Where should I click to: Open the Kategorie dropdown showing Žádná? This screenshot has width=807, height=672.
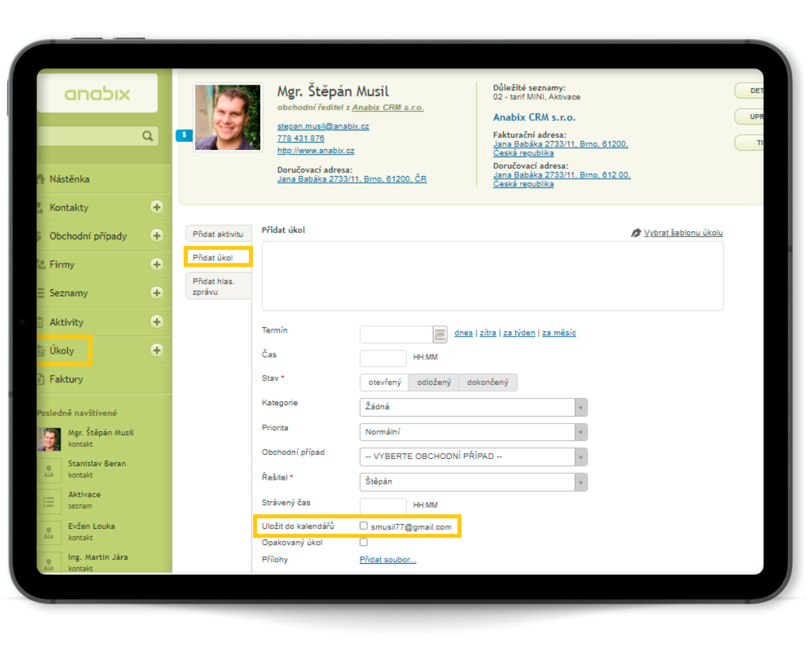tap(473, 407)
